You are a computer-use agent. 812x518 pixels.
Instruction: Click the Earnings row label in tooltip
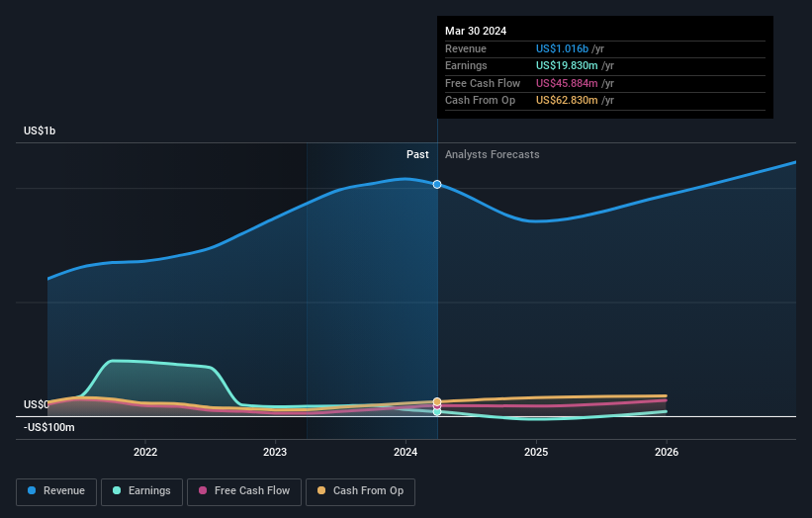466,65
